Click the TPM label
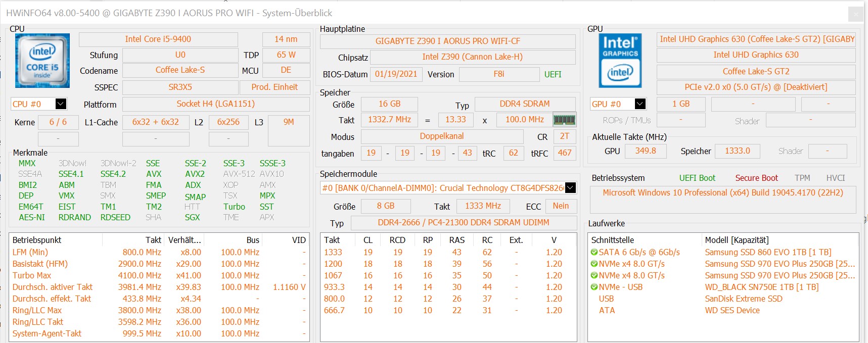 pyautogui.click(x=802, y=178)
